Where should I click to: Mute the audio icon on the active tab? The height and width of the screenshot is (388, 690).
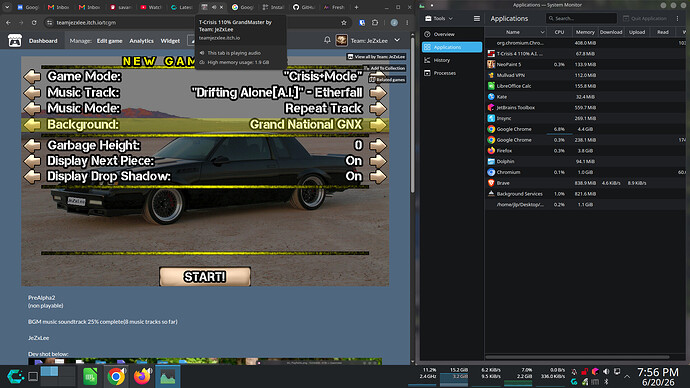click(214, 7)
